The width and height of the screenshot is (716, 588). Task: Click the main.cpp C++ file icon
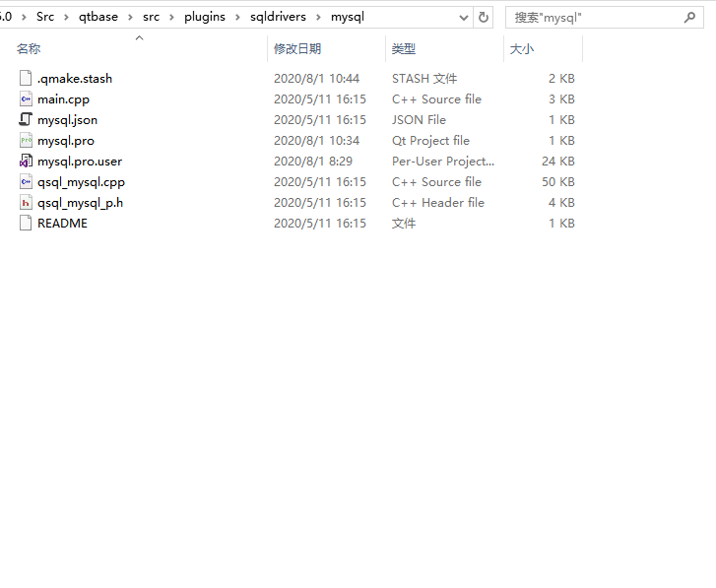click(x=26, y=99)
